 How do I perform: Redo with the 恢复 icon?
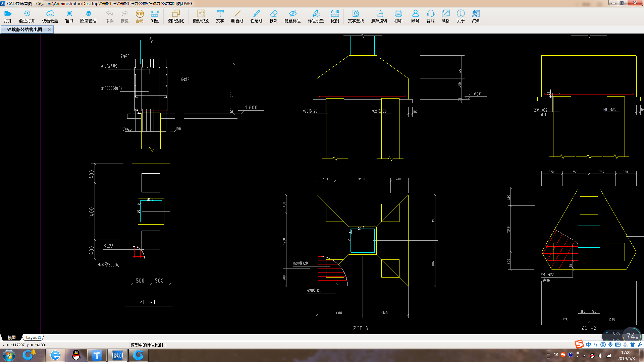pyautogui.click(x=124, y=16)
